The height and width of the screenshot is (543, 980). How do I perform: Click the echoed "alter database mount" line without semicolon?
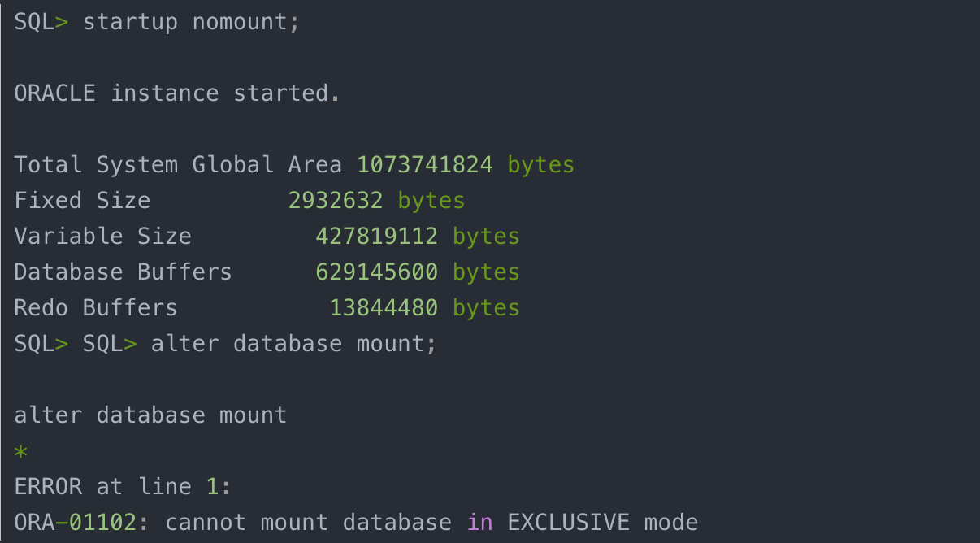pos(150,415)
